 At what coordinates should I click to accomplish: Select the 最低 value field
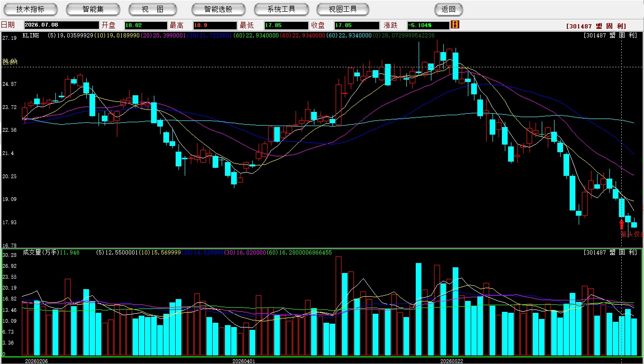286,25
